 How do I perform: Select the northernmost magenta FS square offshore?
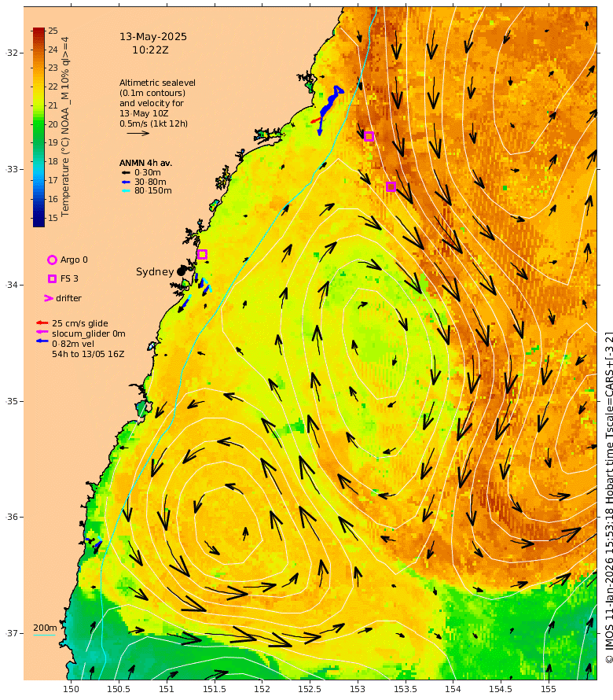pos(369,137)
